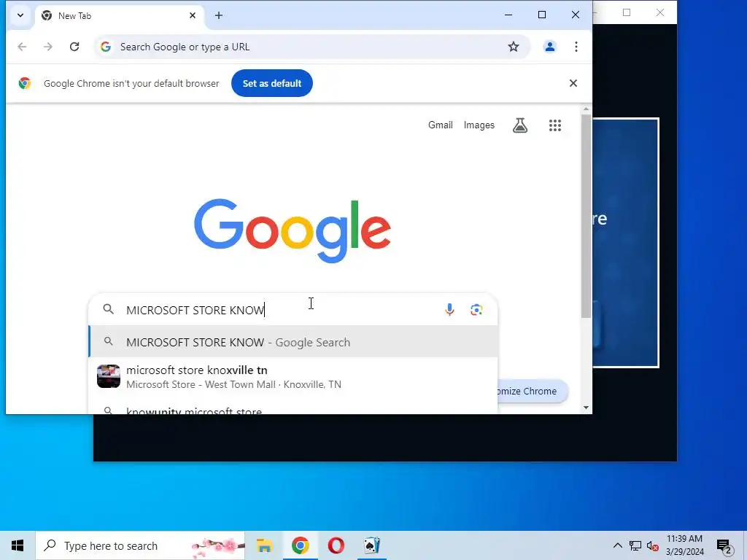Open the Chrome profile avatar menu
The height and width of the screenshot is (560, 747).
pos(550,47)
